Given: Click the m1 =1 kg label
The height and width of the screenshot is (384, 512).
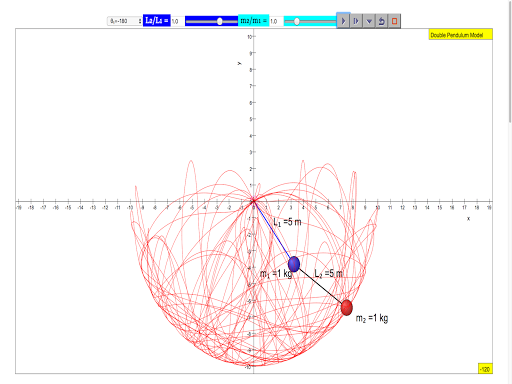Looking at the screenshot, I should [x=276, y=274].
